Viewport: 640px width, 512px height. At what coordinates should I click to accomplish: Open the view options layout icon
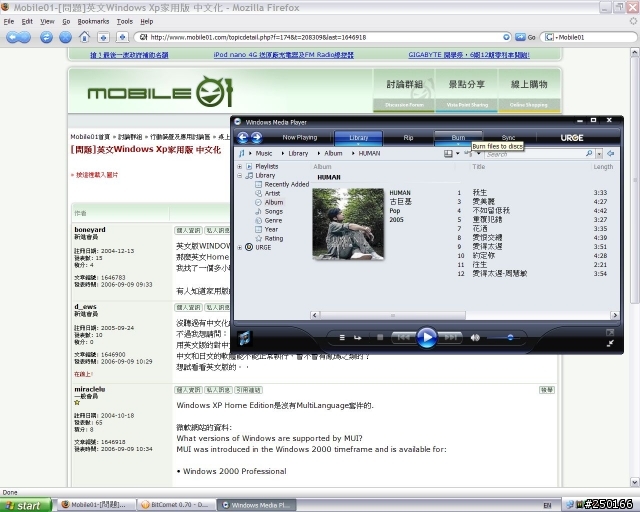tap(448, 154)
